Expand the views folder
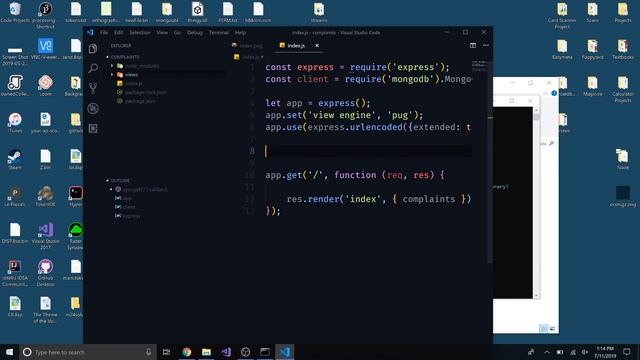This screenshot has height=360, width=640. tap(112, 75)
